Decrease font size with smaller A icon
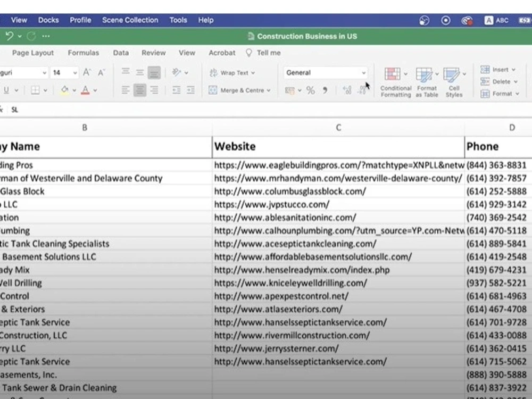532x399 pixels. [101, 72]
